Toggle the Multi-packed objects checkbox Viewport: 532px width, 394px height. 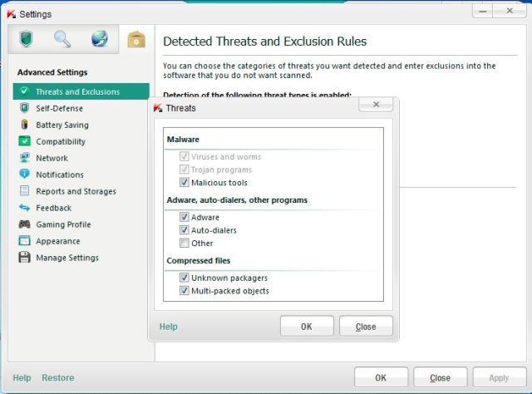pos(185,291)
